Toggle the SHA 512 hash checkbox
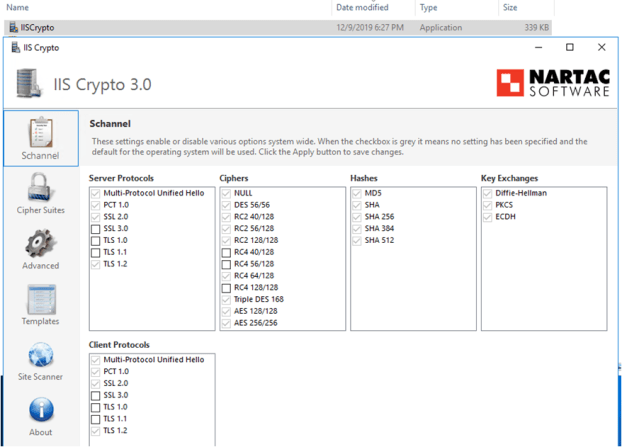Image resolution: width=622 pixels, height=447 pixels. point(357,241)
